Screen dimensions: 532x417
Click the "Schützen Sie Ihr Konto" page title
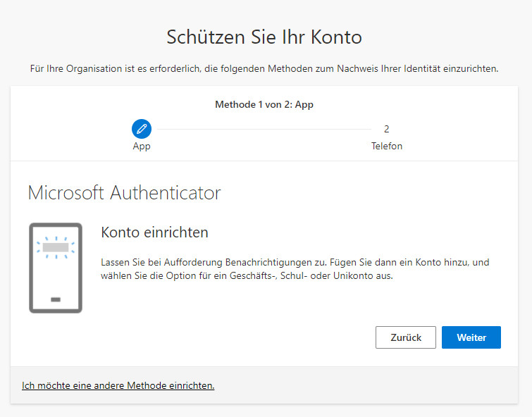pyautogui.click(x=264, y=37)
